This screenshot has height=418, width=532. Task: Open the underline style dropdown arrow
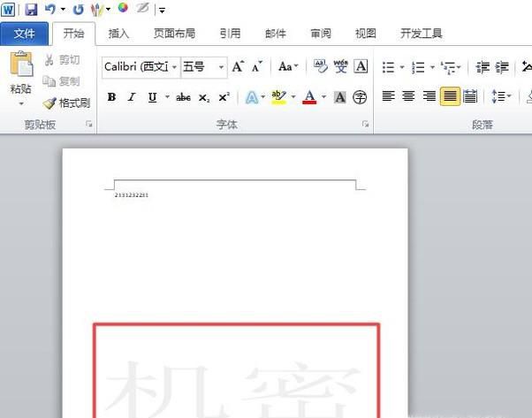point(167,96)
